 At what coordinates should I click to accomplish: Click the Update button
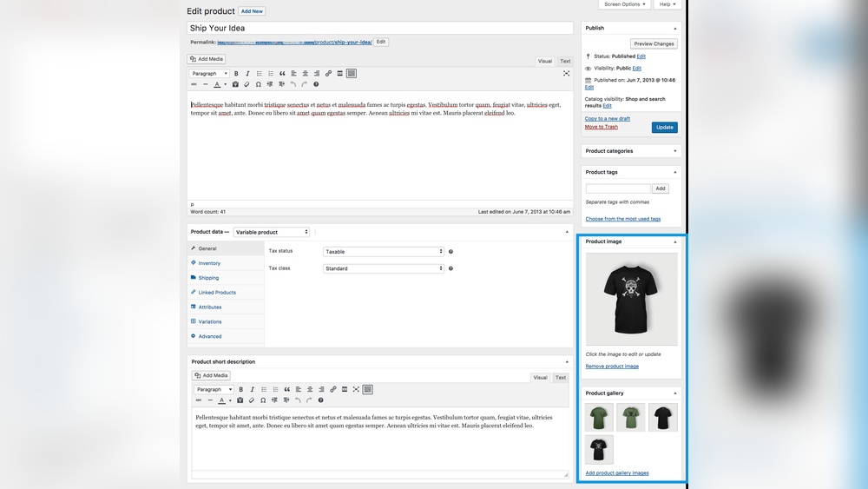coord(664,128)
